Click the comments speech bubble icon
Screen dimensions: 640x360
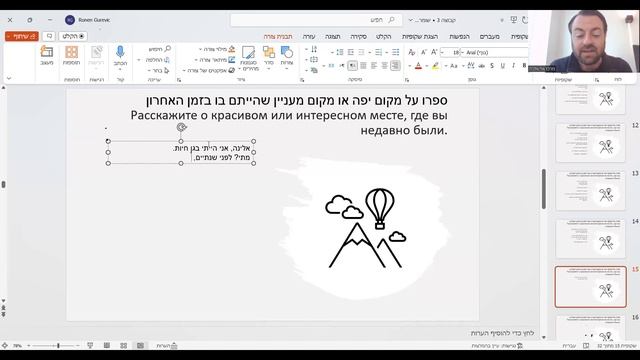pyautogui.click(x=49, y=36)
